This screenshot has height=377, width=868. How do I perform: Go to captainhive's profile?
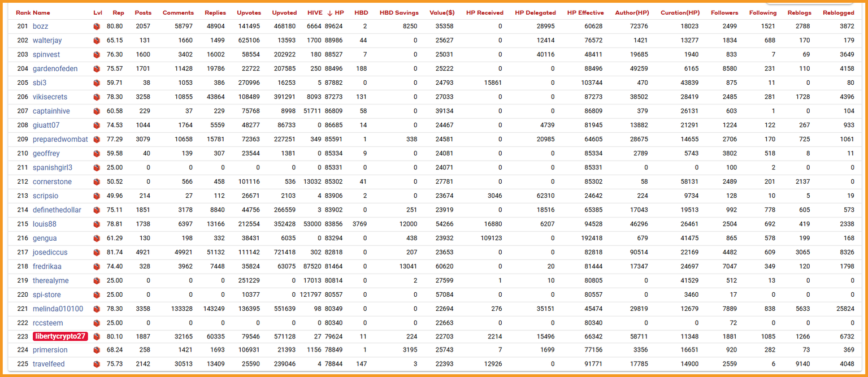(x=51, y=111)
